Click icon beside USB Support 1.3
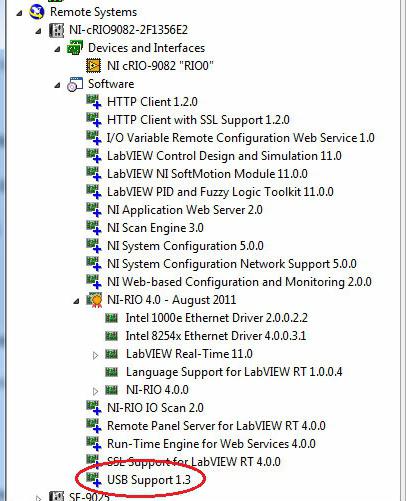This screenshot has height=501, width=406. [x=94, y=480]
